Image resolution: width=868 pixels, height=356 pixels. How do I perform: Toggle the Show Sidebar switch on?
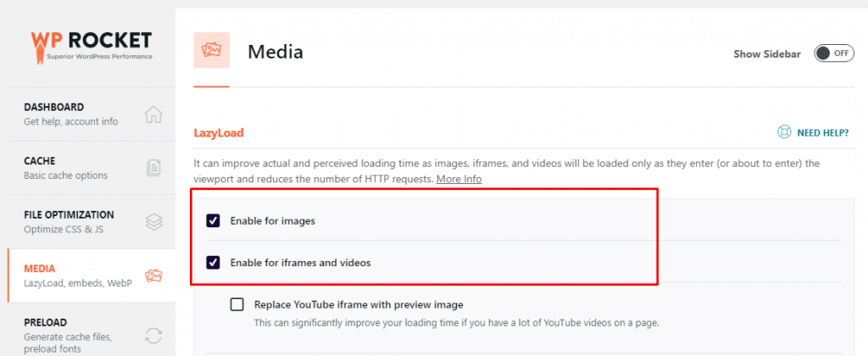(x=833, y=53)
